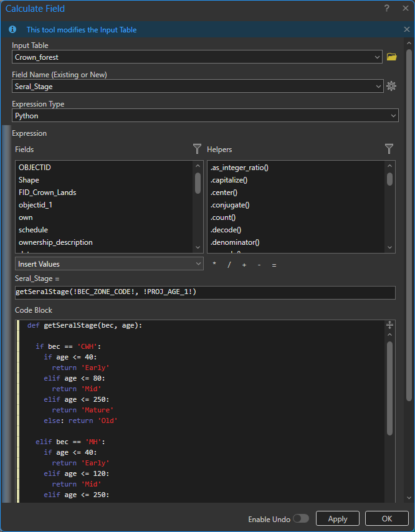Insert the plus operator
Image resolution: width=415 pixels, height=532 pixels.
point(244,265)
